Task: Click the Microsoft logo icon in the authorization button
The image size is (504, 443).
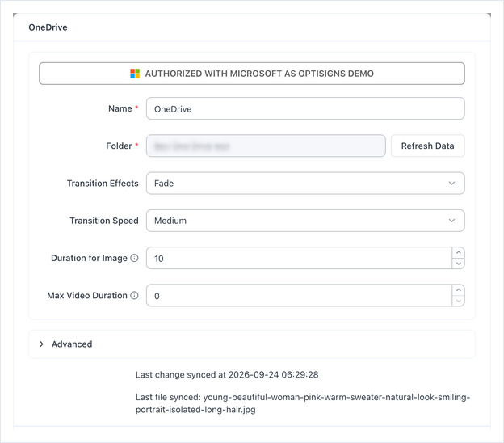Action: tap(135, 74)
